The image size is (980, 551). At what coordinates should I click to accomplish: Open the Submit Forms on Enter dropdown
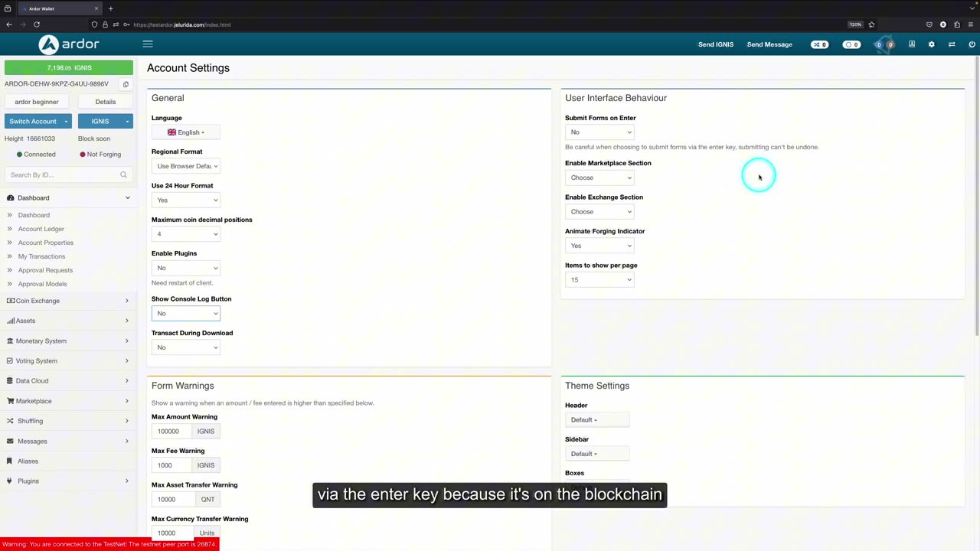[x=599, y=132]
